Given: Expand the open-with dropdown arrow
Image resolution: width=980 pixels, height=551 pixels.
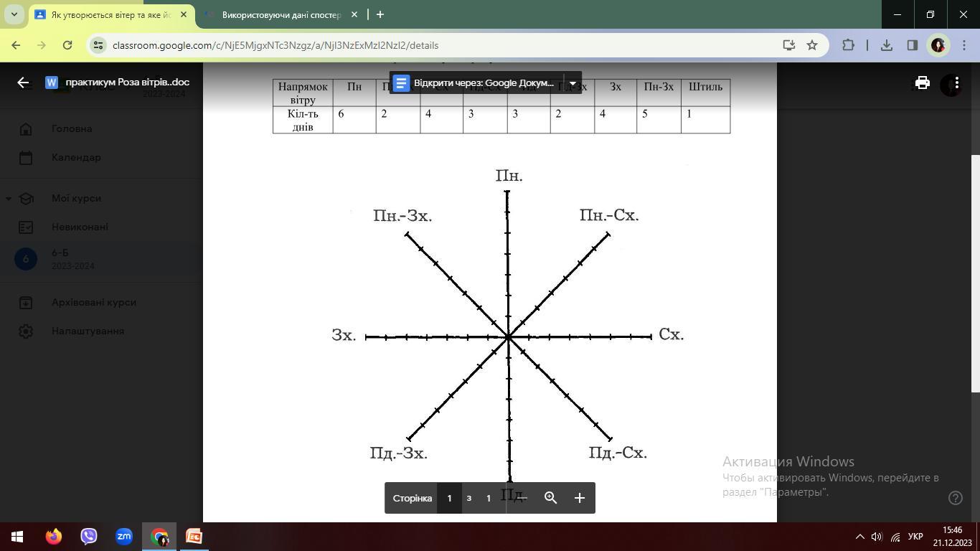Looking at the screenshot, I should tap(573, 83).
